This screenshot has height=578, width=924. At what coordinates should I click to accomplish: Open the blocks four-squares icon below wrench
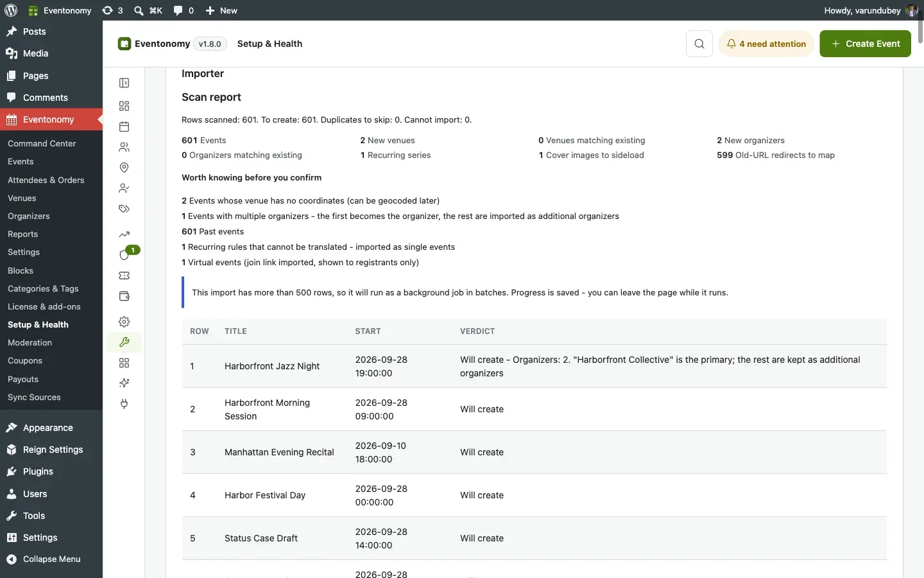pyautogui.click(x=124, y=363)
